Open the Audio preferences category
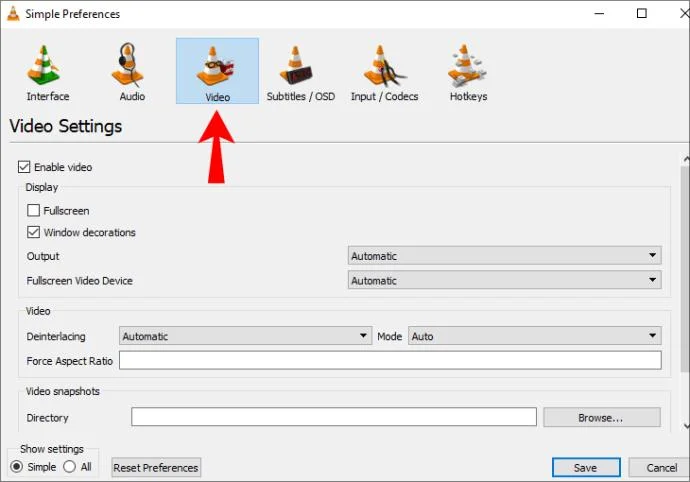690x482 pixels. coord(131,73)
